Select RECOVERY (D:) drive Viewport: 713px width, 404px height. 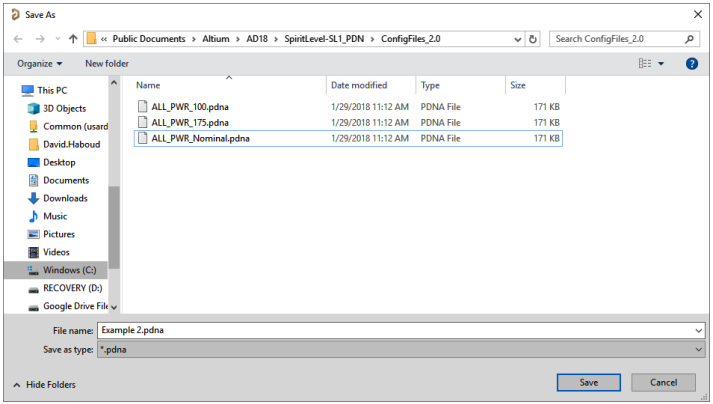pyautogui.click(x=72, y=288)
